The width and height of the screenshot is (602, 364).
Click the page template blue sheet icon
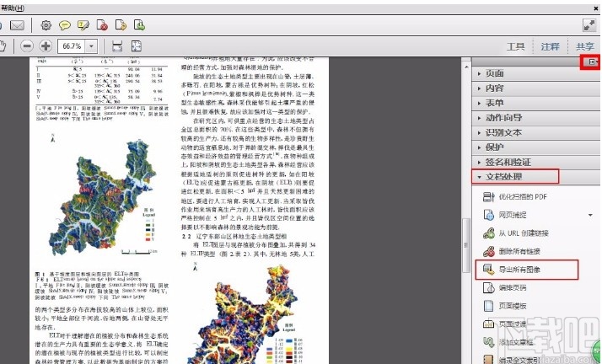[489, 306]
